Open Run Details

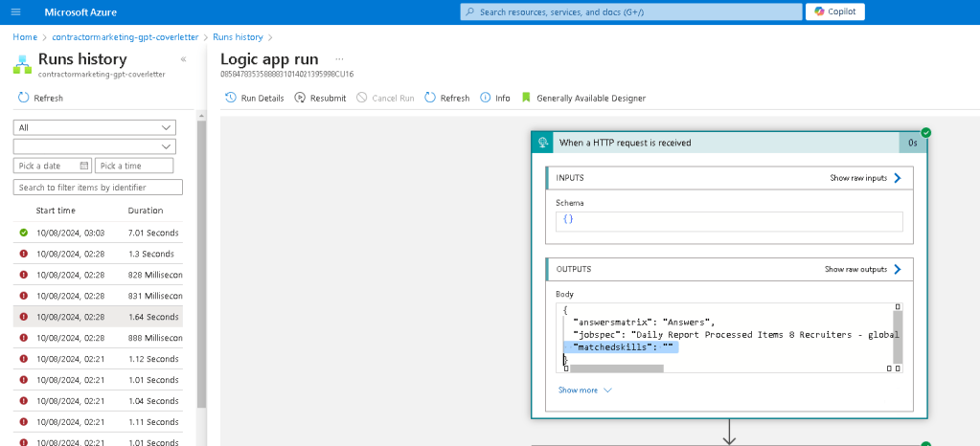[255, 98]
